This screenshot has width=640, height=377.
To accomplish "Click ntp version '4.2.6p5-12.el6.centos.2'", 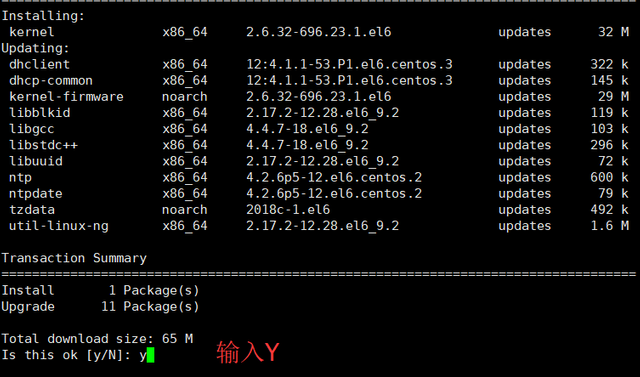I will pyautogui.click(x=334, y=177).
